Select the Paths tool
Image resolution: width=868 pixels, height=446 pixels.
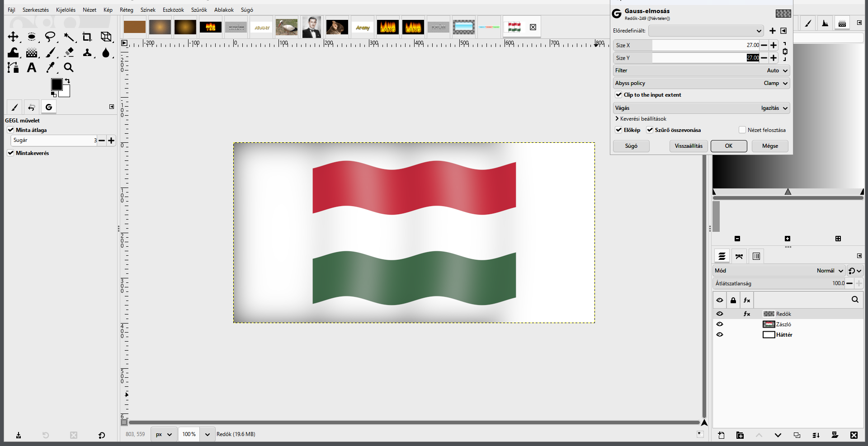click(x=13, y=68)
